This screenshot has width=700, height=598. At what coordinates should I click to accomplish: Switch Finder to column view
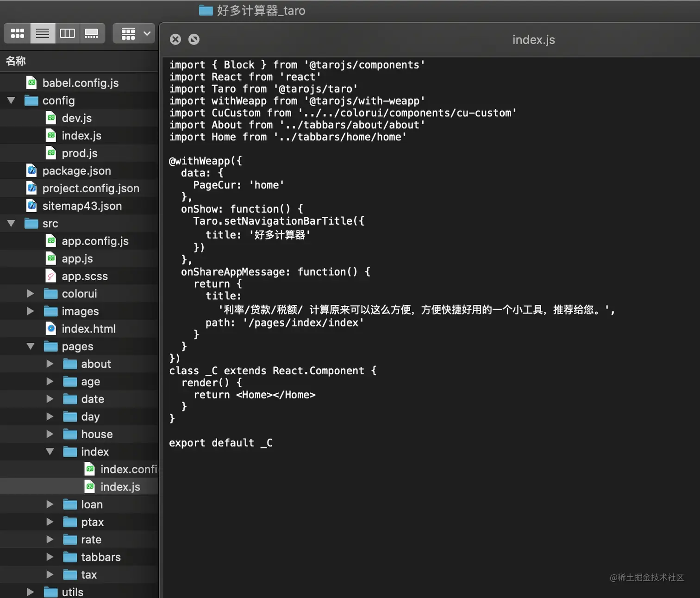pos(67,33)
